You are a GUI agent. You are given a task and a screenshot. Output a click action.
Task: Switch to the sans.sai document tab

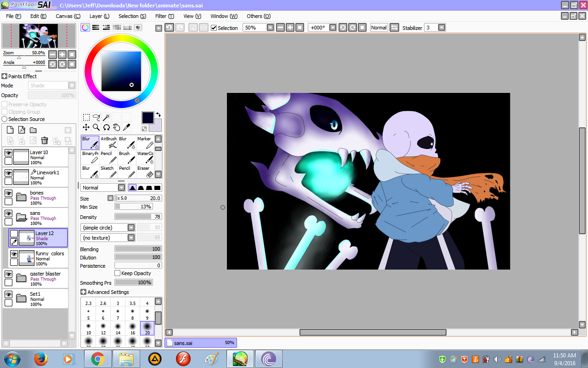[x=201, y=343]
